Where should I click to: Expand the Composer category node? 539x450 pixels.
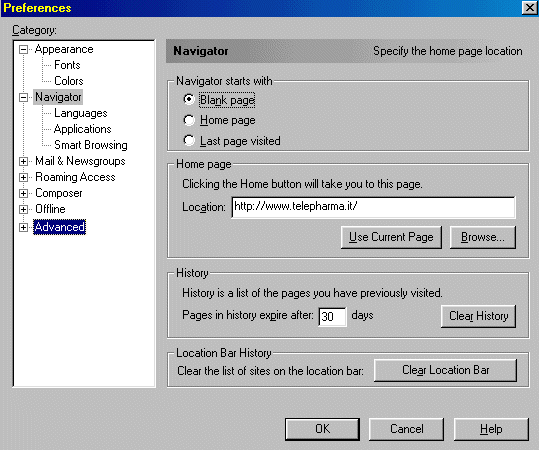23,193
